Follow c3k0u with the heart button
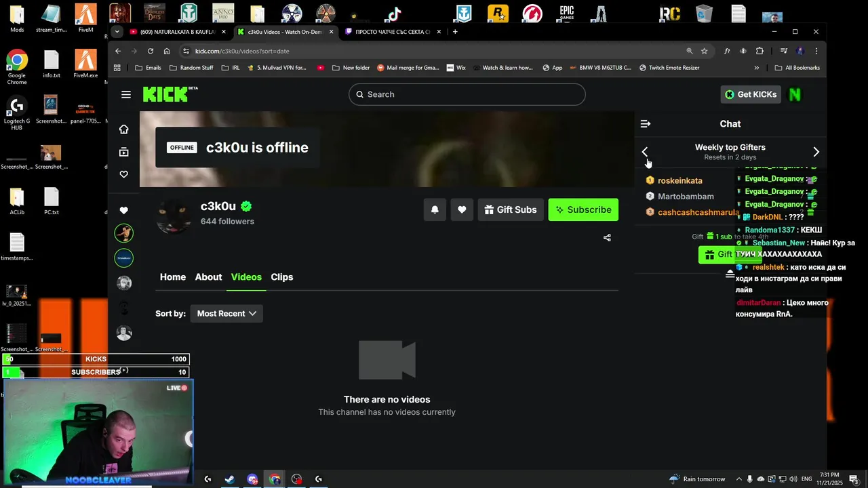Image resolution: width=868 pixels, height=488 pixels. (x=462, y=209)
